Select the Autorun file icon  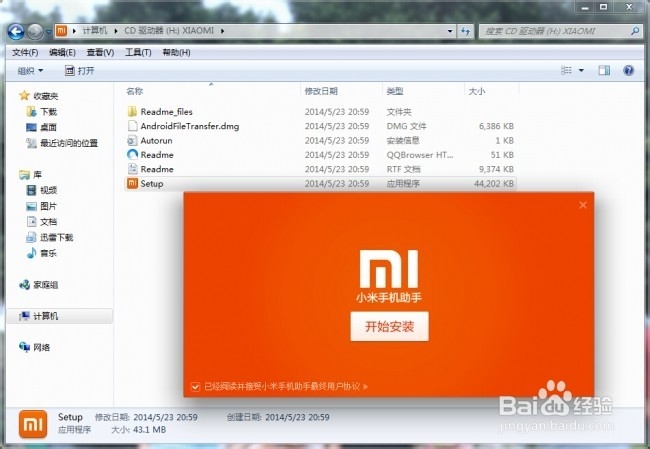coord(132,141)
